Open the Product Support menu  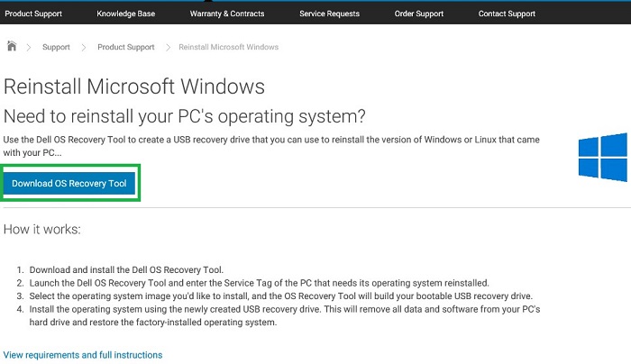33,14
